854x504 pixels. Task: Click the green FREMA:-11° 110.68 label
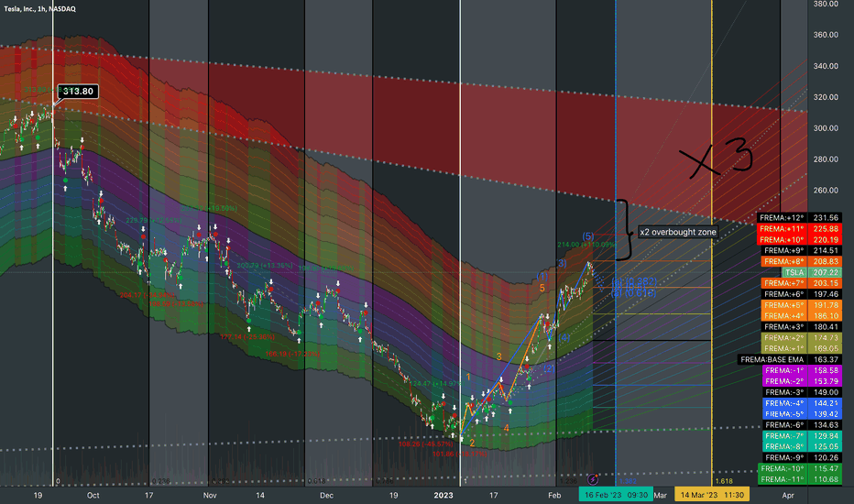click(800, 479)
